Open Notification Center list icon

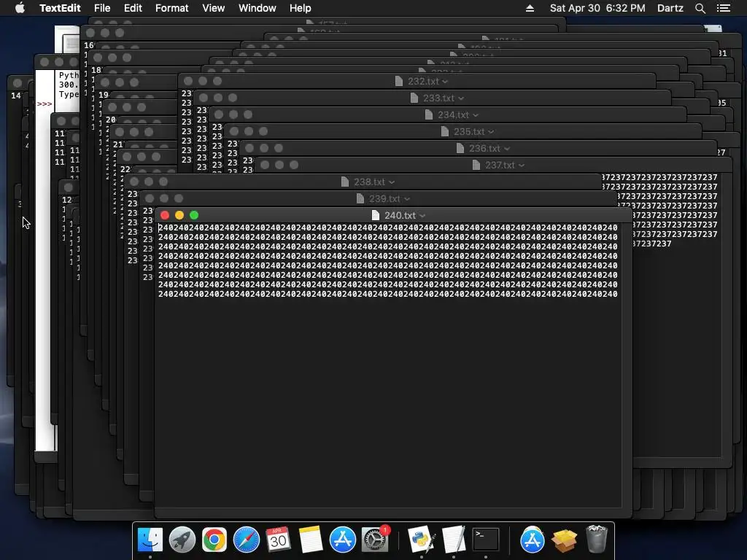tap(723, 8)
